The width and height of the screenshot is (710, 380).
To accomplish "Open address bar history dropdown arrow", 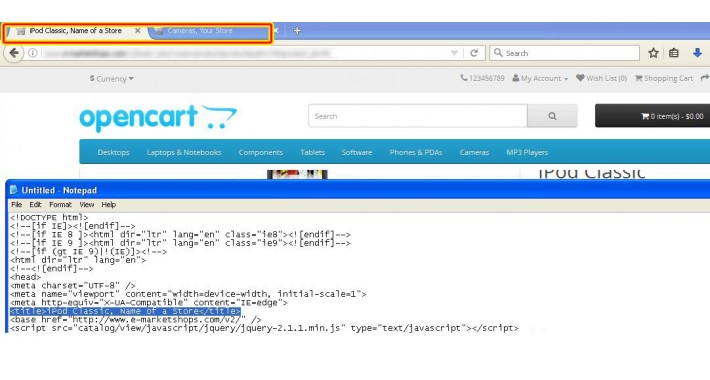I will click(x=454, y=53).
